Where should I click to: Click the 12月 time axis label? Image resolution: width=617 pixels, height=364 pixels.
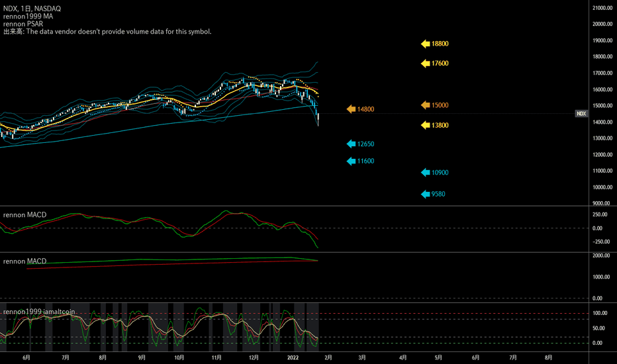(x=254, y=357)
